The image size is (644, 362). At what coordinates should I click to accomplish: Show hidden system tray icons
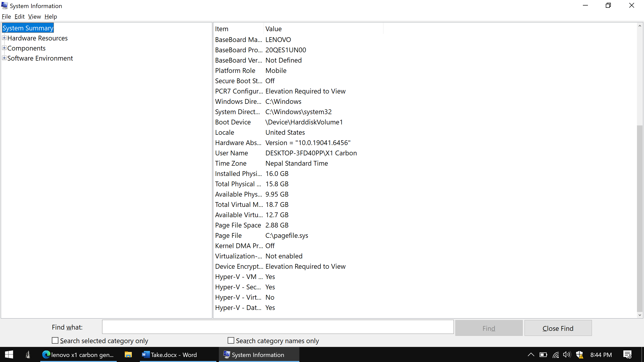click(x=531, y=355)
